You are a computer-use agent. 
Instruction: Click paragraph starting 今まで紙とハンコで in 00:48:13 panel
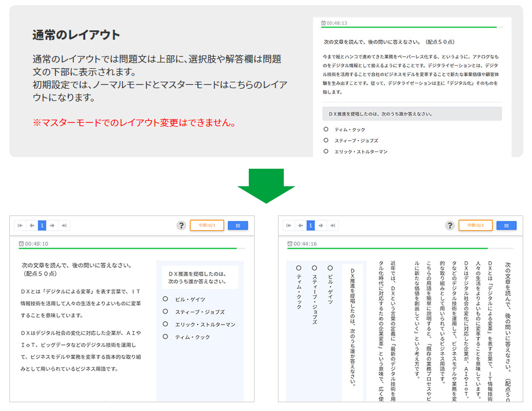pyautogui.click(x=411, y=74)
